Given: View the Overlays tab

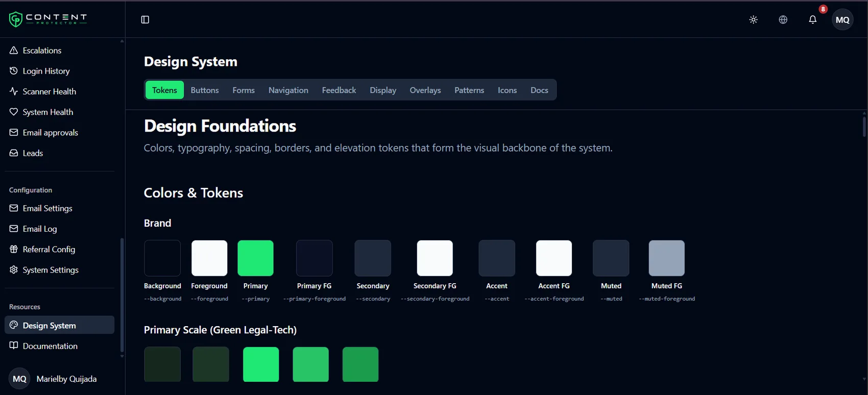Looking at the screenshot, I should tap(425, 90).
